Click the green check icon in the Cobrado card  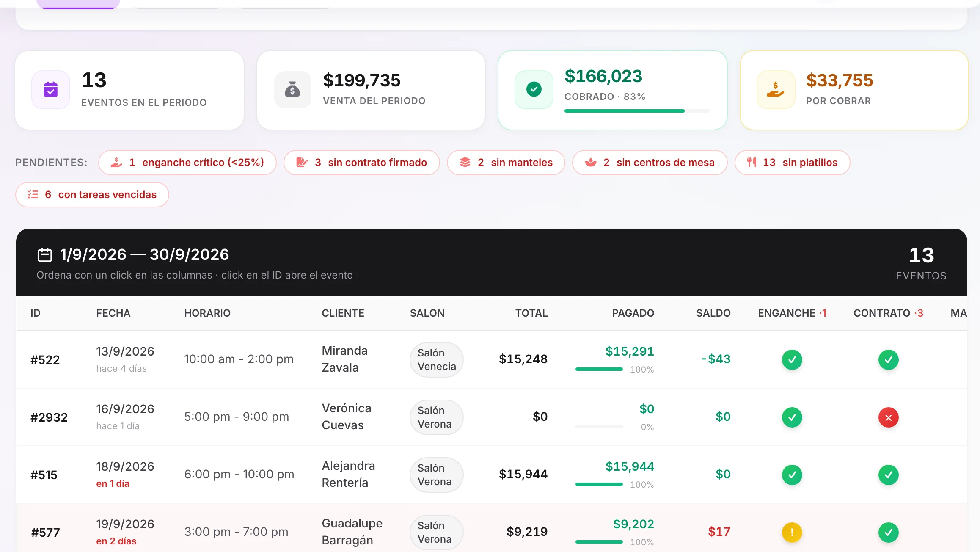pos(534,89)
